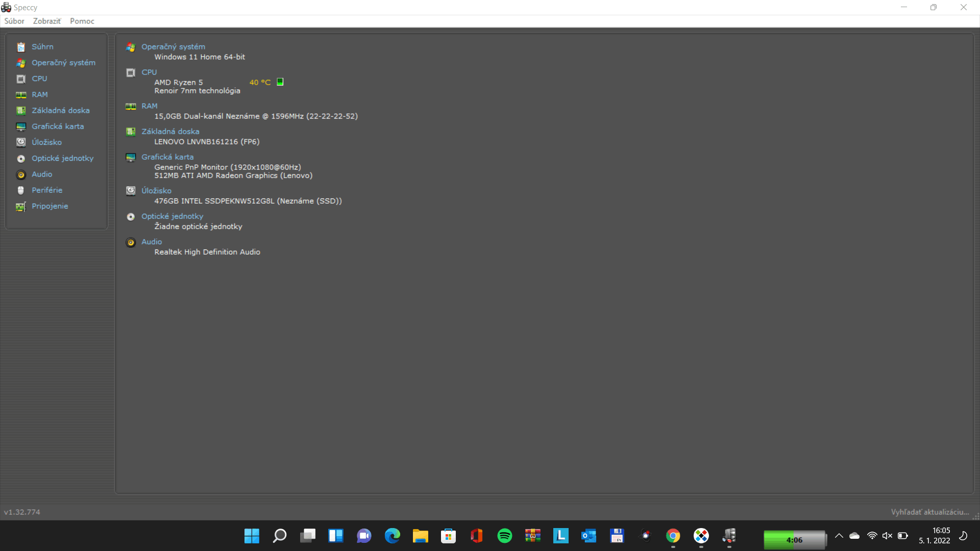
Task: Click Optické jednotky disc icon in sidebar
Action: (21, 159)
